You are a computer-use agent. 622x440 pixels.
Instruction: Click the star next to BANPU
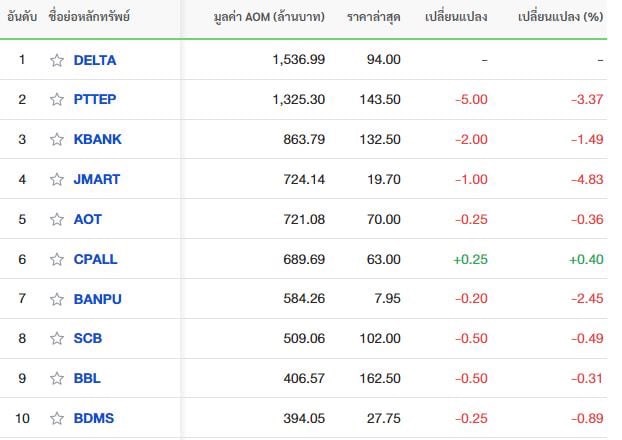[57, 299]
